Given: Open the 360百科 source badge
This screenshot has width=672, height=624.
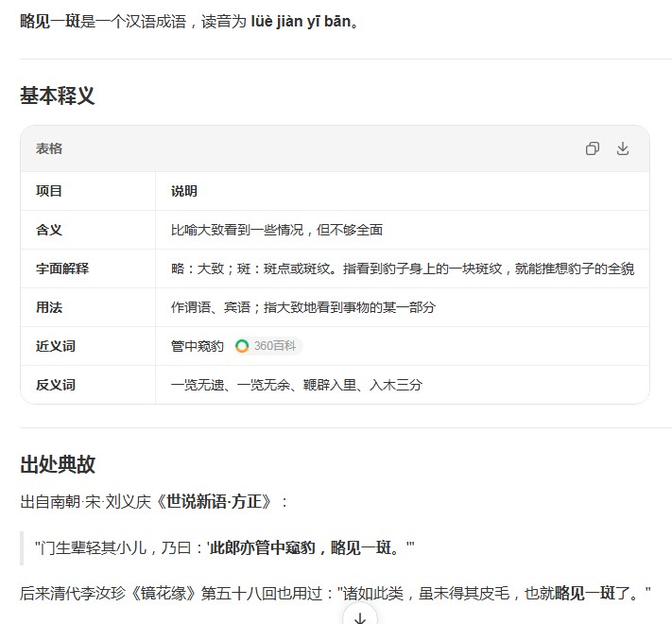Looking at the screenshot, I should pyautogui.click(x=267, y=346).
